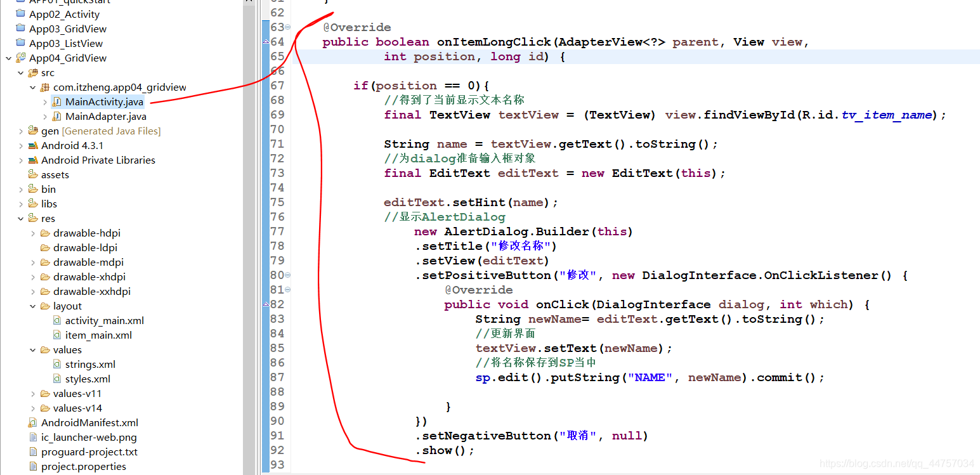This screenshot has height=475, width=980.
Task: Click the editText.setHint(name) line
Action: 471,202
